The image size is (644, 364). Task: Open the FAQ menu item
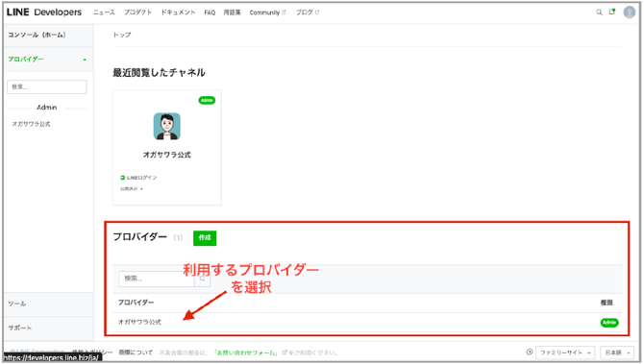210,12
